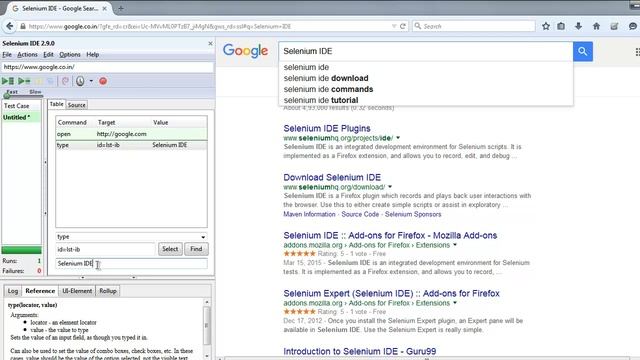The image size is (640, 360).
Task: Open the File menu
Action: point(7,54)
